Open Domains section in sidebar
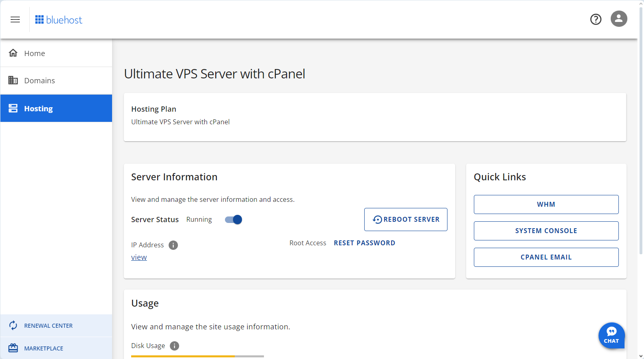 (56, 80)
